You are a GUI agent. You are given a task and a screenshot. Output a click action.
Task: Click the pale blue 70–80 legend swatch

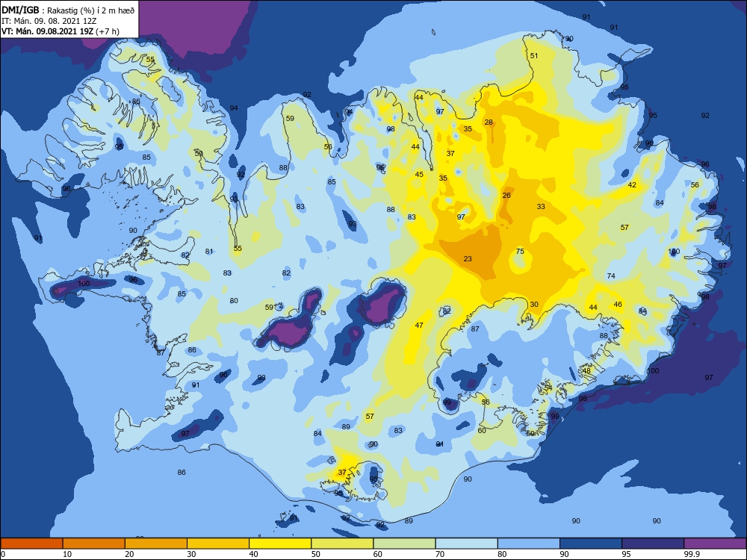tap(466, 544)
